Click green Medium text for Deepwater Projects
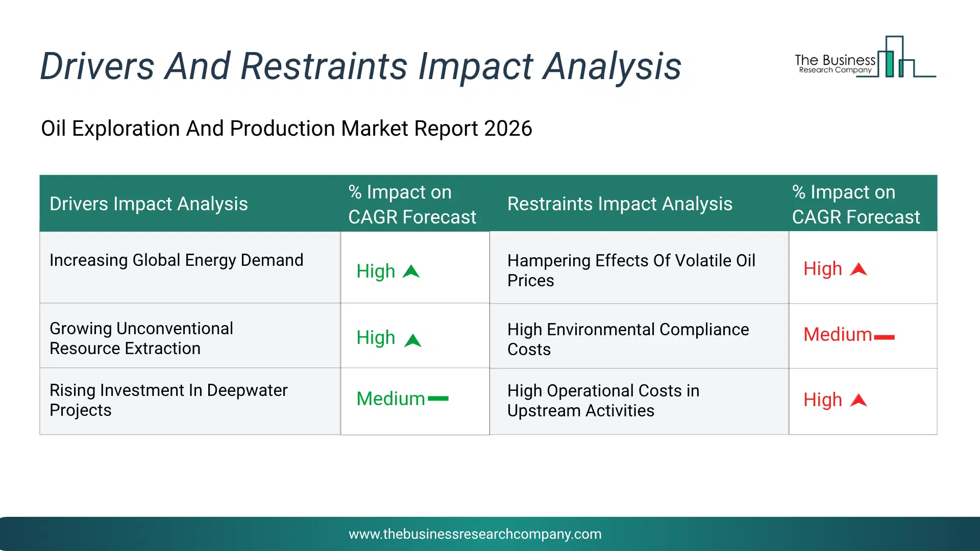The width and height of the screenshot is (980, 551). point(390,398)
